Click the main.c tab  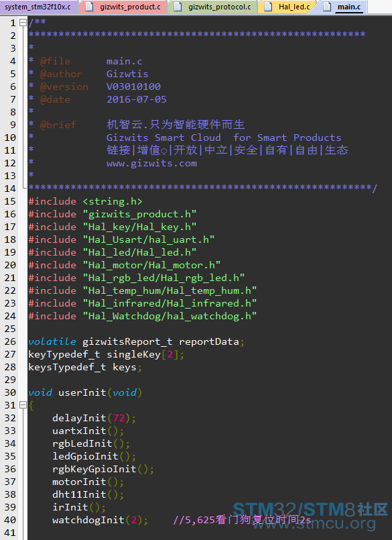click(x=342, y=7)
